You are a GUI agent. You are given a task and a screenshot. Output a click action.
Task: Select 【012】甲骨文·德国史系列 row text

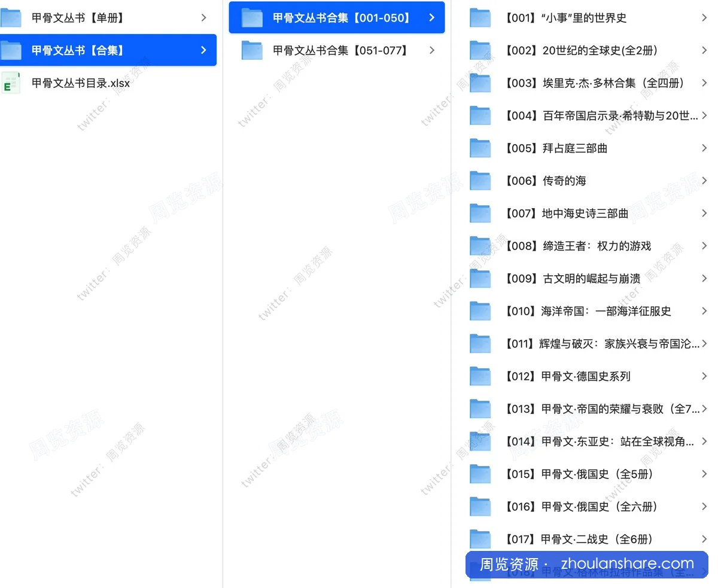pos(566,376)
